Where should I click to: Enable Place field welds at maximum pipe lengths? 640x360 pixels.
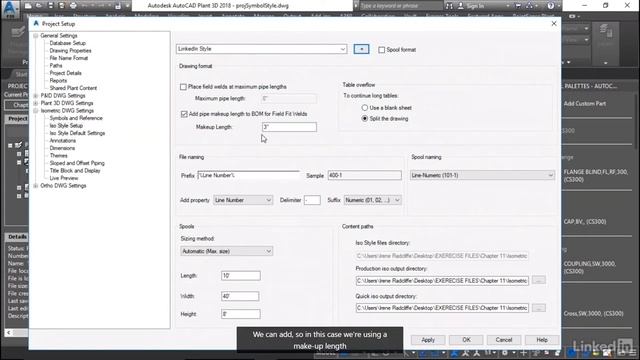[183, 87]
